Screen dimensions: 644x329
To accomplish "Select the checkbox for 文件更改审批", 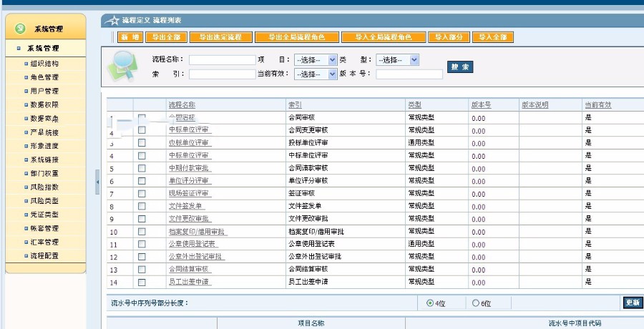I will (x=142, y=219).
